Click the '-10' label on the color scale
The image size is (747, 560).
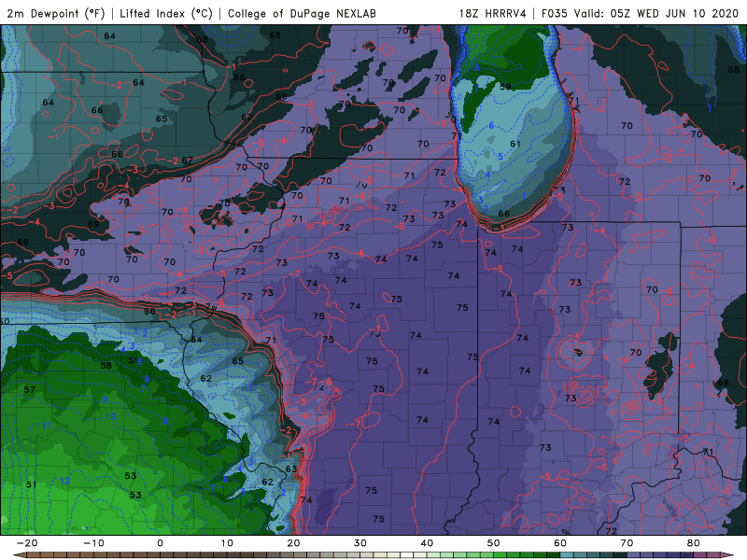click(x=93, y=543)
